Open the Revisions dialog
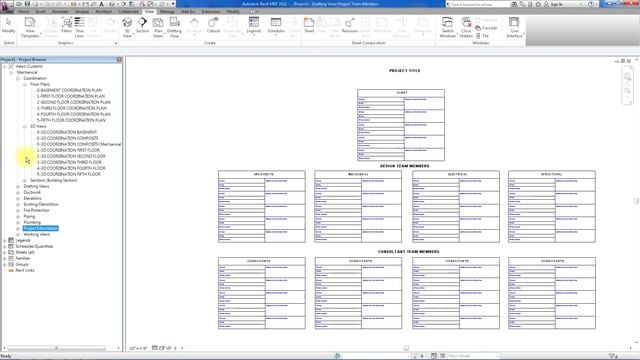 pos(350,25)
